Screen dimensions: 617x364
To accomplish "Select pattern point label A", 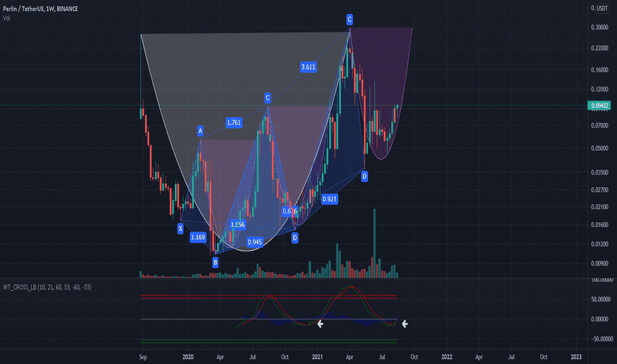I will tap(201, 130).
